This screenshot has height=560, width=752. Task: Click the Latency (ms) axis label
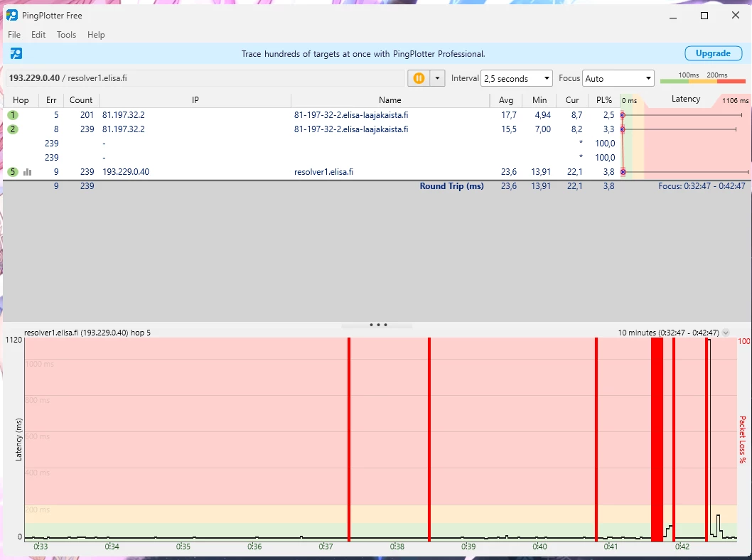[x=18, y=440]
